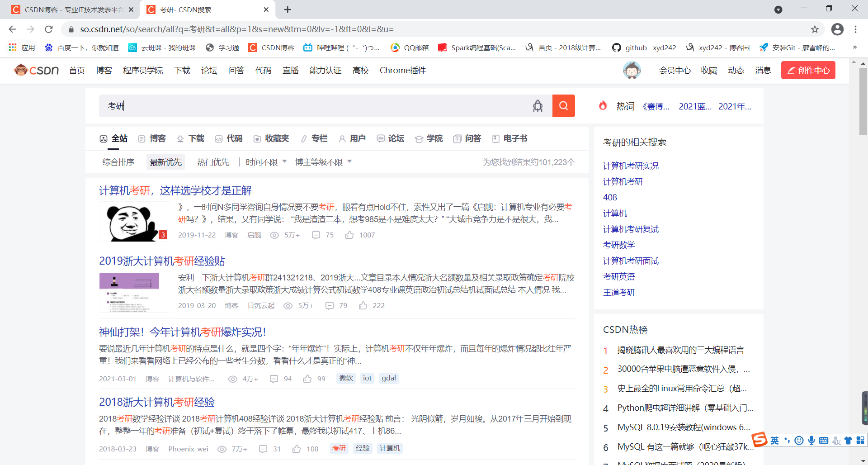Open article 计算机考研，这样选学校才是正解
The image size is (868, 465).
175,190
